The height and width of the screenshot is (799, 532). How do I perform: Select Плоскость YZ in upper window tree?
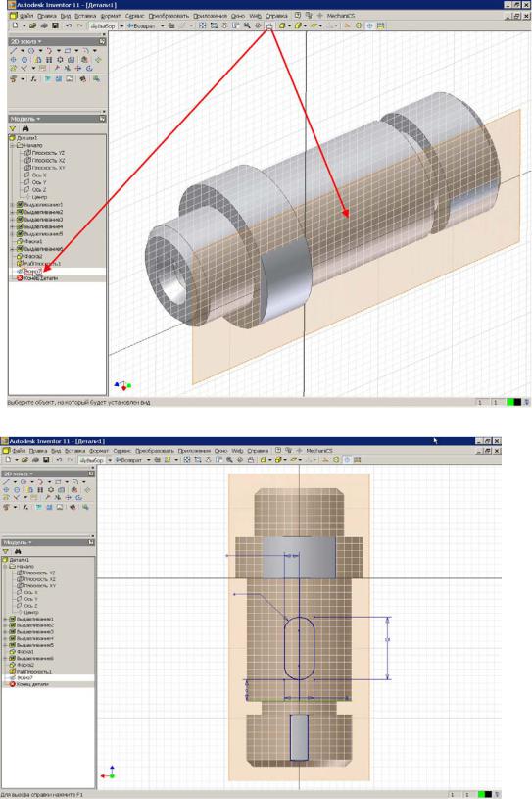click(45, 152)
